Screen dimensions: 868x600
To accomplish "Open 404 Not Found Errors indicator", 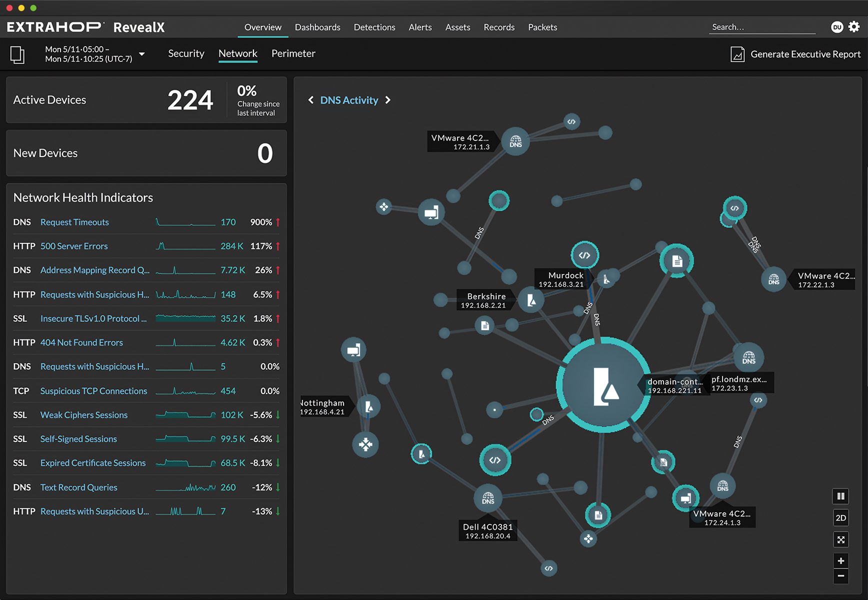I will (x=81, y=342).
